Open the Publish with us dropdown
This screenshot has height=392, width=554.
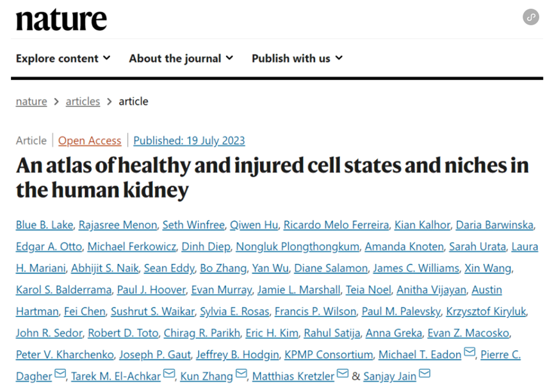point(297,58)
